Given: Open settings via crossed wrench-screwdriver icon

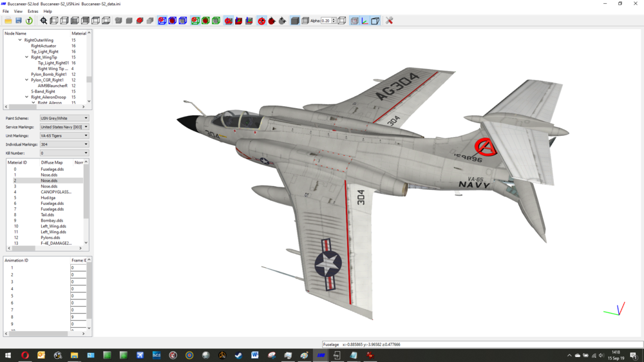Looking at the screenshot, I should point(390,21).
